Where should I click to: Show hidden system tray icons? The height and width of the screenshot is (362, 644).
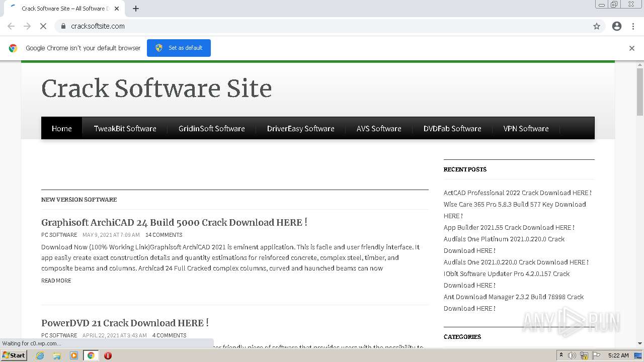coord(561,355)
